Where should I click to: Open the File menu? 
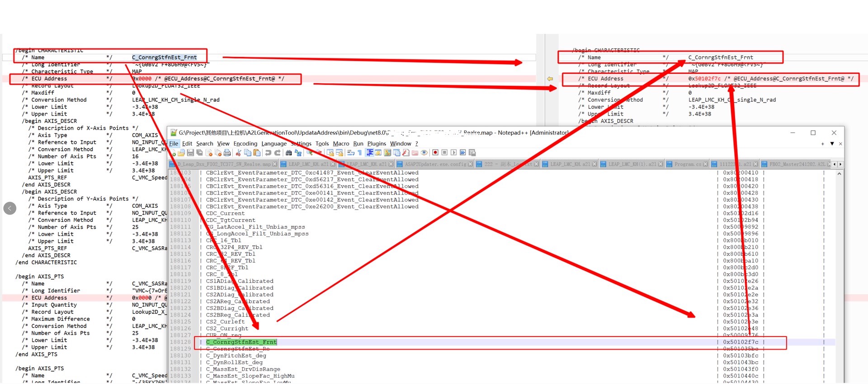pyautogui.click(x=174, y=144)
